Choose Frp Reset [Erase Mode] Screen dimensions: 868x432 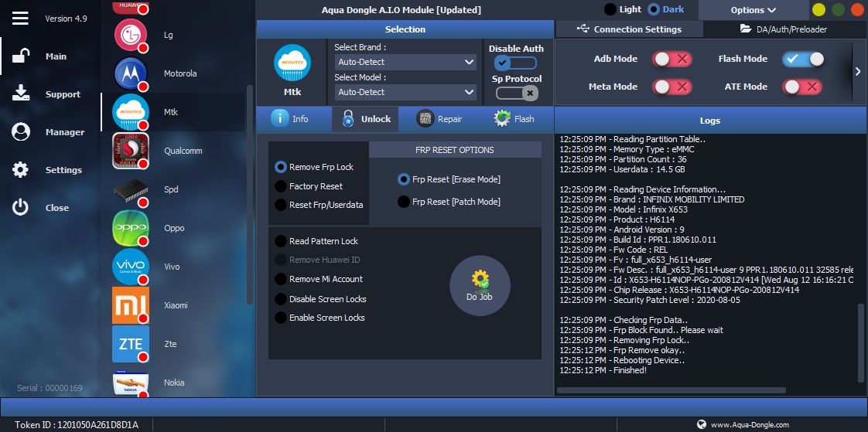(x=449, y=179)
